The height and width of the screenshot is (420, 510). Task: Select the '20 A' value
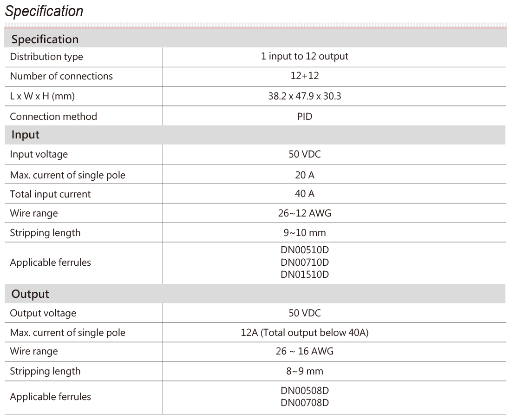pyautogui.click(x=304, y=175)
